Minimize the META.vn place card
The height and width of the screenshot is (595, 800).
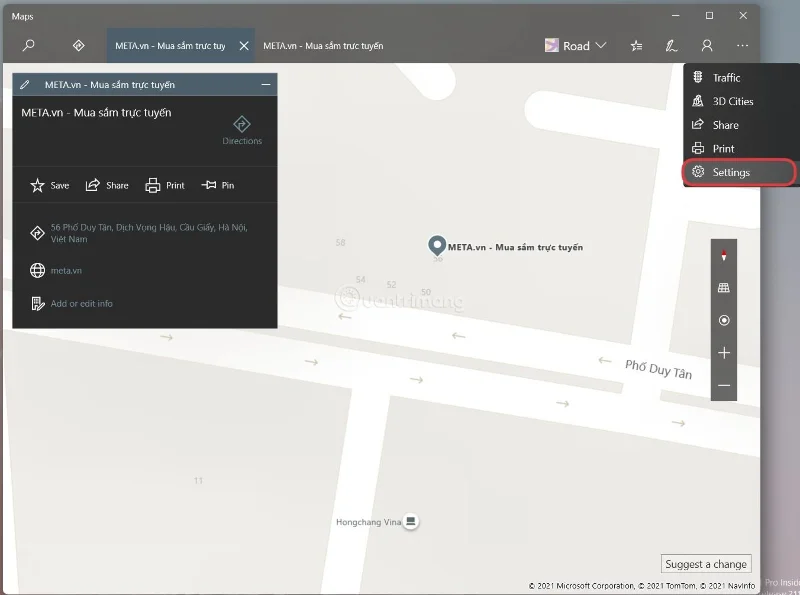(266, 85)
